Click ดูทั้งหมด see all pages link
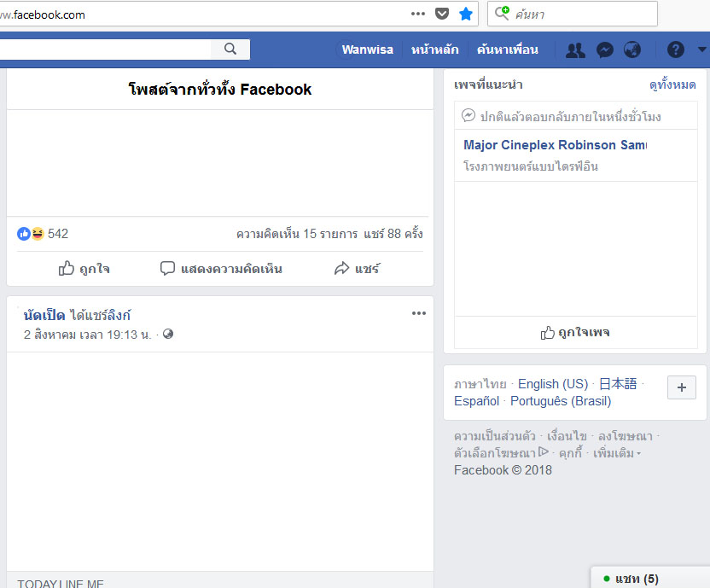710x588 pixels. pyautogui.click(x=672, y=84)
